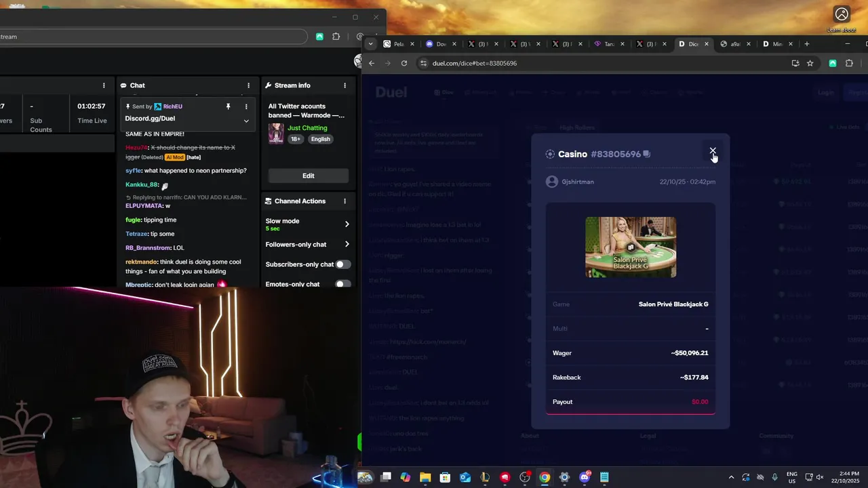
Task: Open Task View on the taskbar
Action: pos(386,477)
